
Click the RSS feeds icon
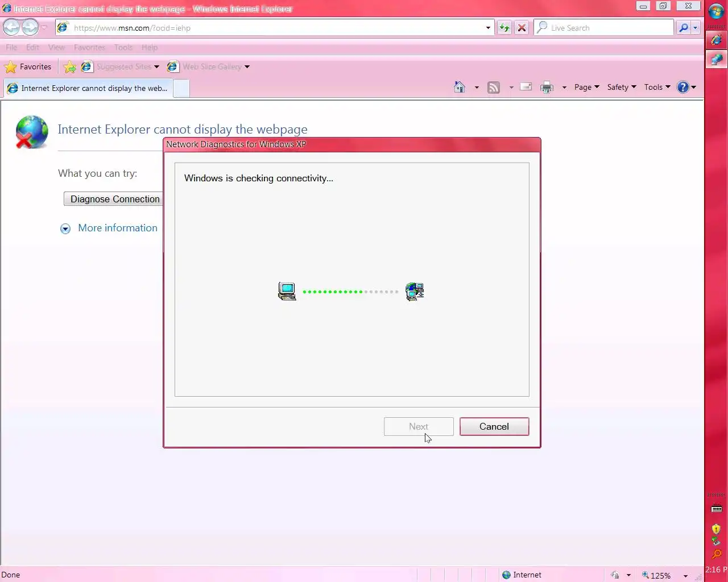(x=494, y=87)
